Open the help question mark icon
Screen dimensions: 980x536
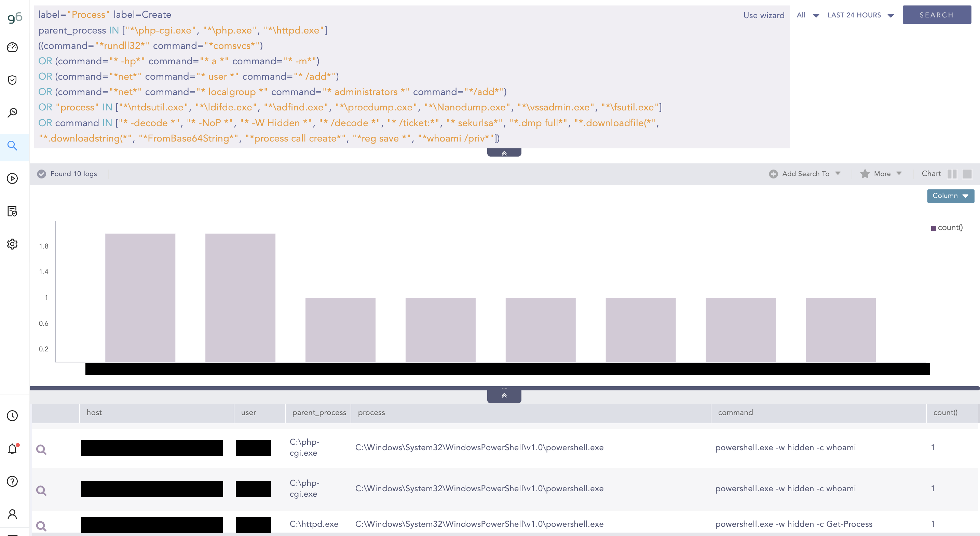pyautogui.click(x=13, y=482)
